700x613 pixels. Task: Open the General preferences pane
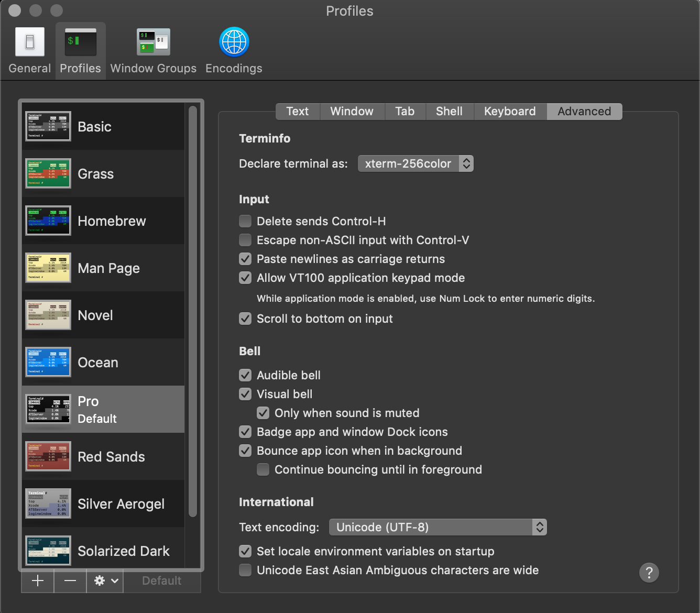point(30,51)
